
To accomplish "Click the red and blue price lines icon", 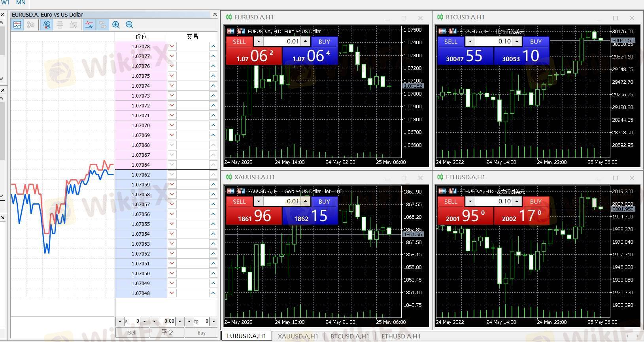I will pyautogui.click(x=89, y=25).
